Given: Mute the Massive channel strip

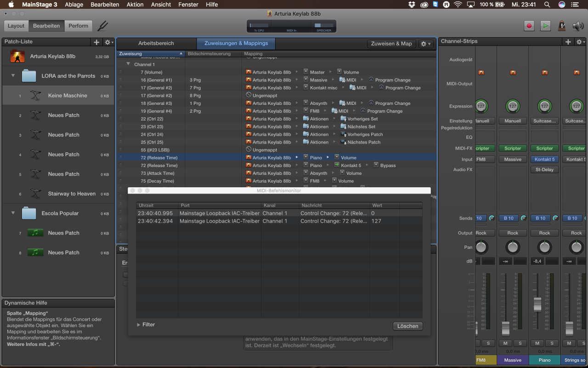Looking at the screenshot, I should 505,343.
